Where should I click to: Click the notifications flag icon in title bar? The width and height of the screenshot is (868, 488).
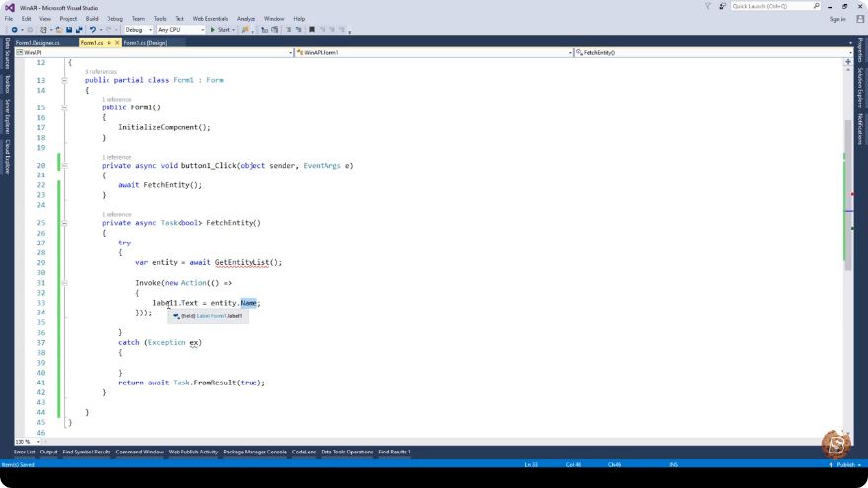tap(708, 6)
